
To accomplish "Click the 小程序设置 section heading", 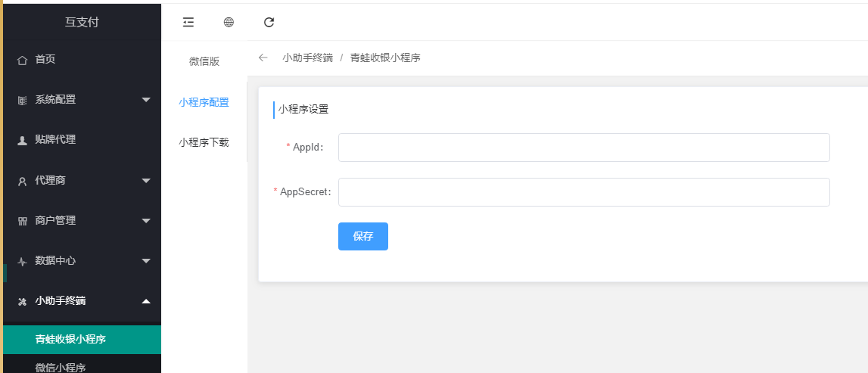I will (x=303, y=110).
